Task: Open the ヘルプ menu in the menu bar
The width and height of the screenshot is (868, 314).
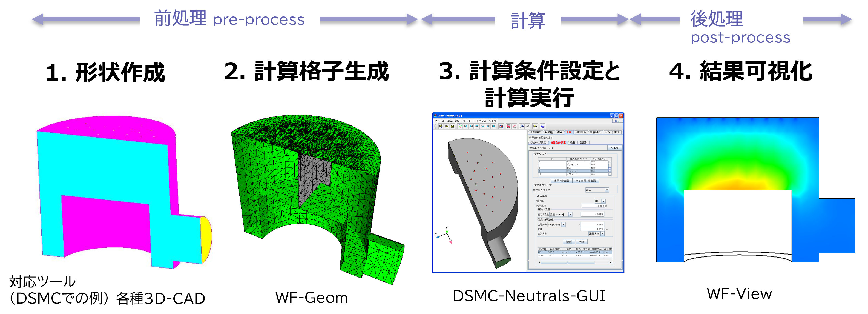Action: (493, 121)
